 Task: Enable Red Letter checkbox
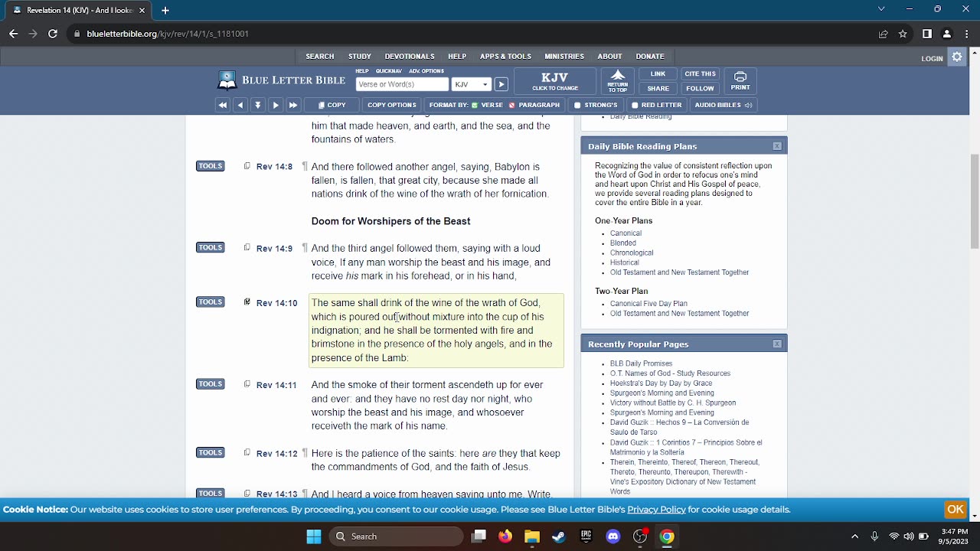[635, 106]
